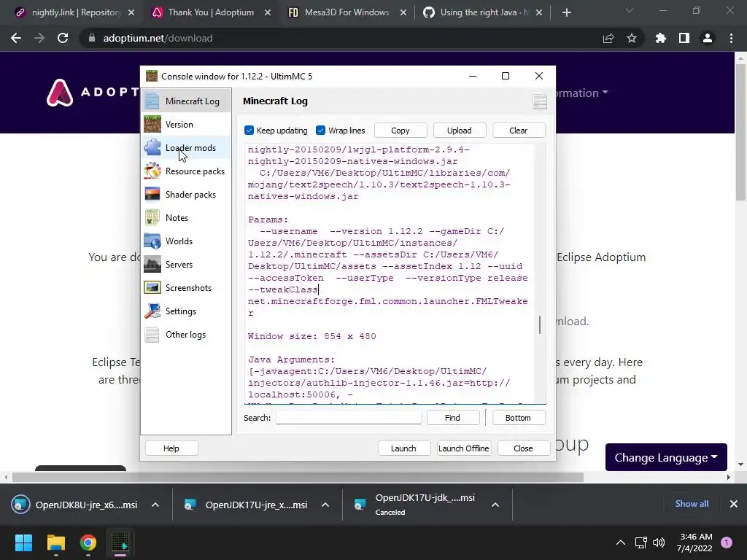The width and height of the screenshot is (747, 560).
Task: Share this page via the share icon
Action: (608, 38)
